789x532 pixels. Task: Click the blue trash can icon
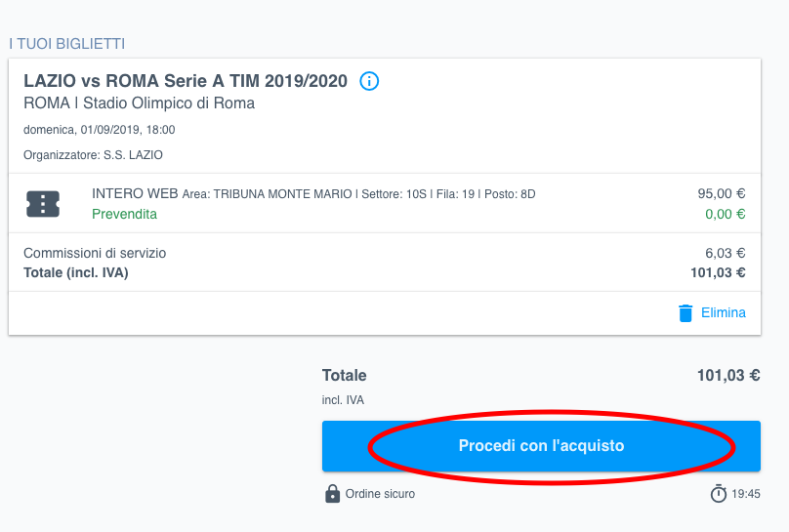[x=685, y=312]
